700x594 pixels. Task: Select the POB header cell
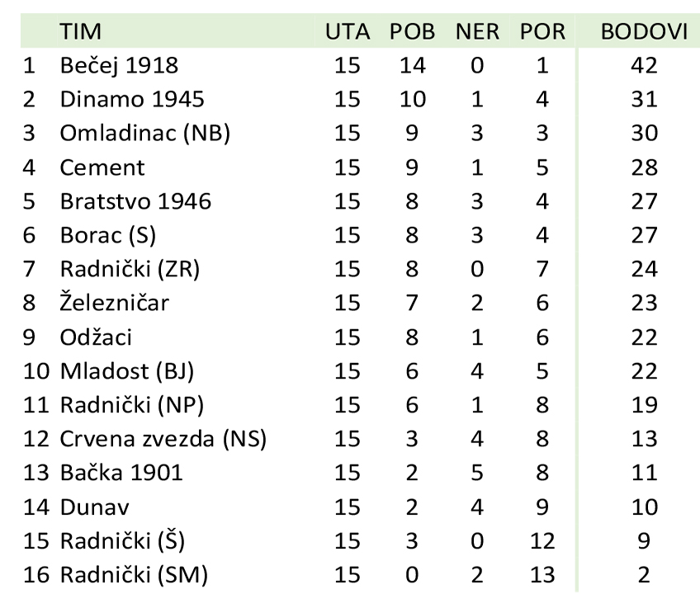(412, 31)
